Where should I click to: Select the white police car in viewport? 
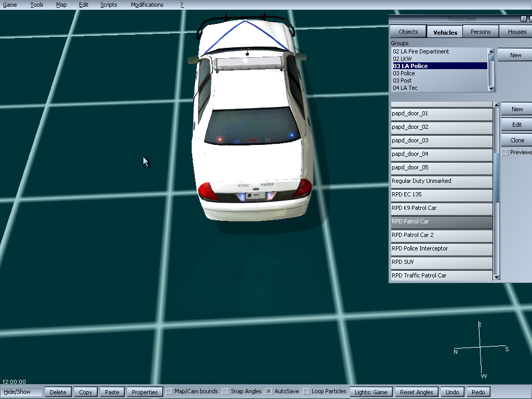[x=251, y=119]
